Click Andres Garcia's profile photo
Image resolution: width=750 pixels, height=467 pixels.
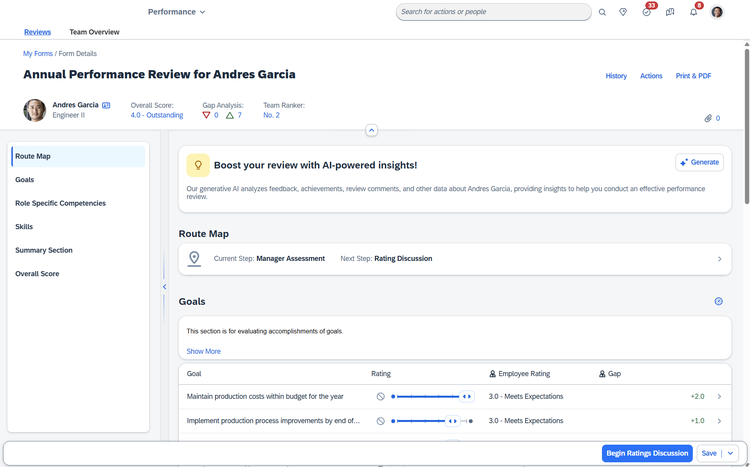coord(35,111)
